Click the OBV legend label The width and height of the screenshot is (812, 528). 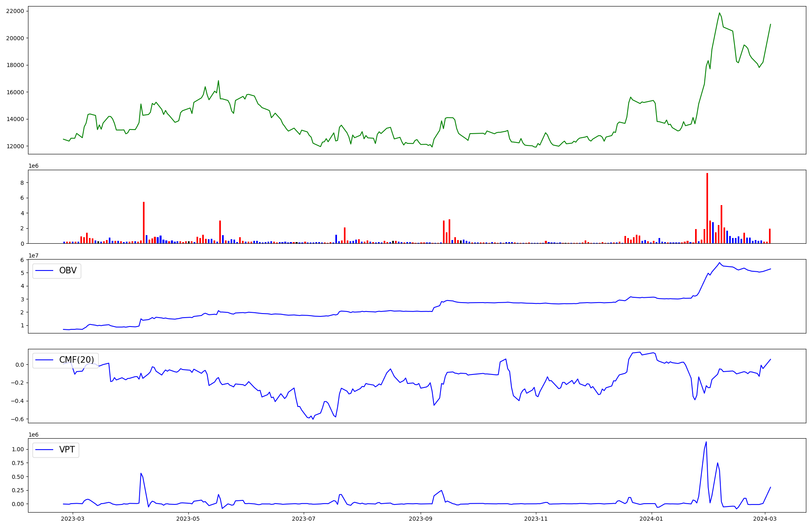pyautogui.click(x=67, y=270)
